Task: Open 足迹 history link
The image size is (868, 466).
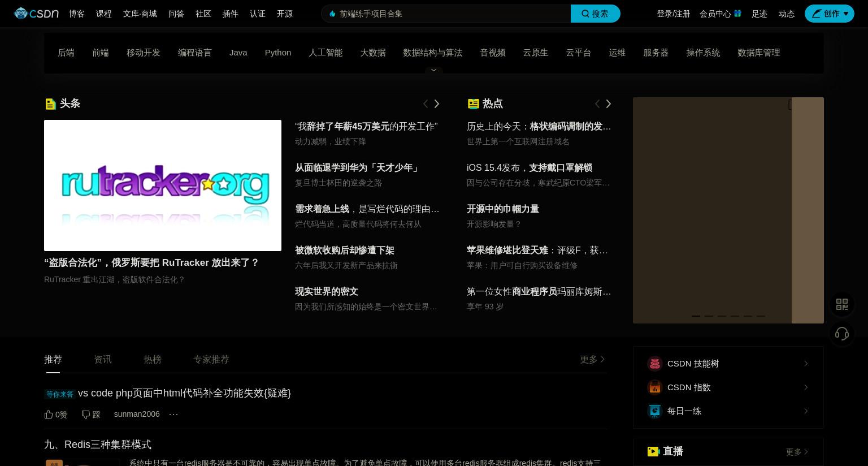Action: 759,14
